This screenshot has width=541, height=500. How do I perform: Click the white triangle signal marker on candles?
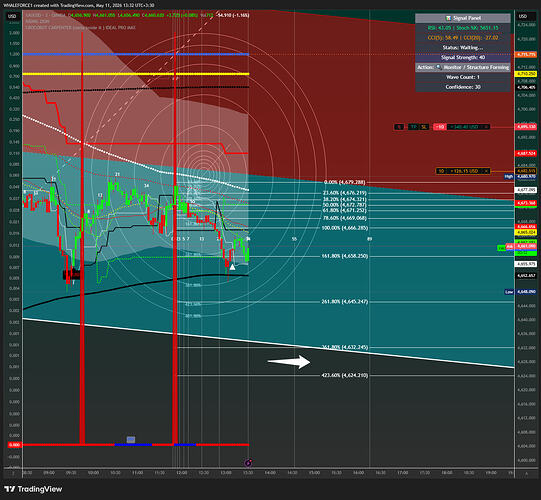pos(233,267)
